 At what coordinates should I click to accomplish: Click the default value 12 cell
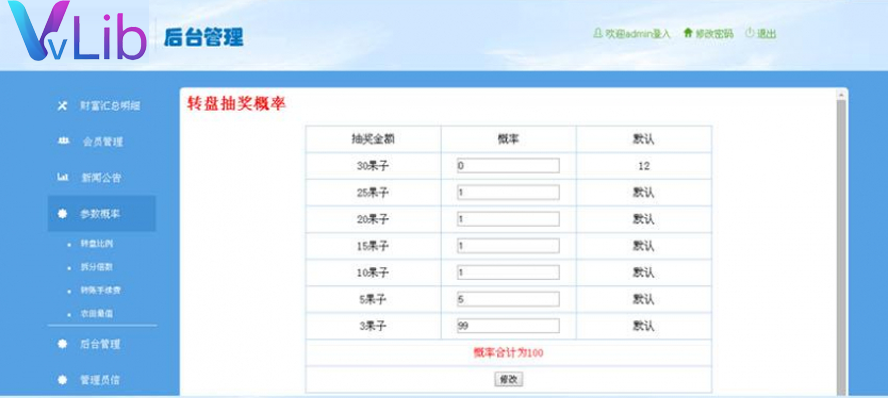coord(643,166)
